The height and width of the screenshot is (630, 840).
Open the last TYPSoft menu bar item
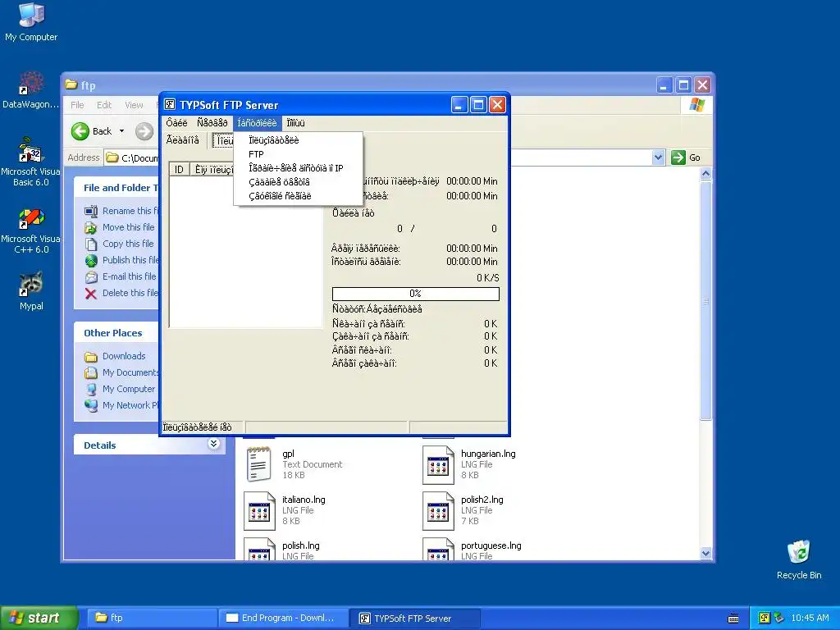[x=295, y=123]
